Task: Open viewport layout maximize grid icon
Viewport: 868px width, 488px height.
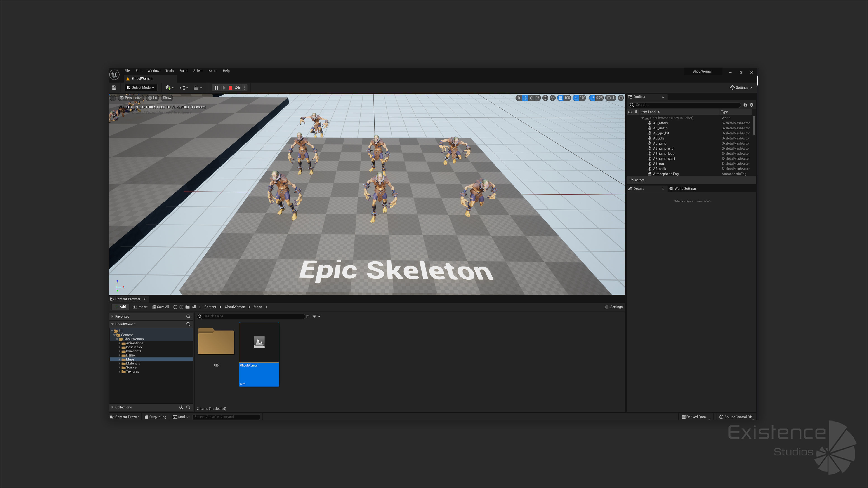Action: 621,98
